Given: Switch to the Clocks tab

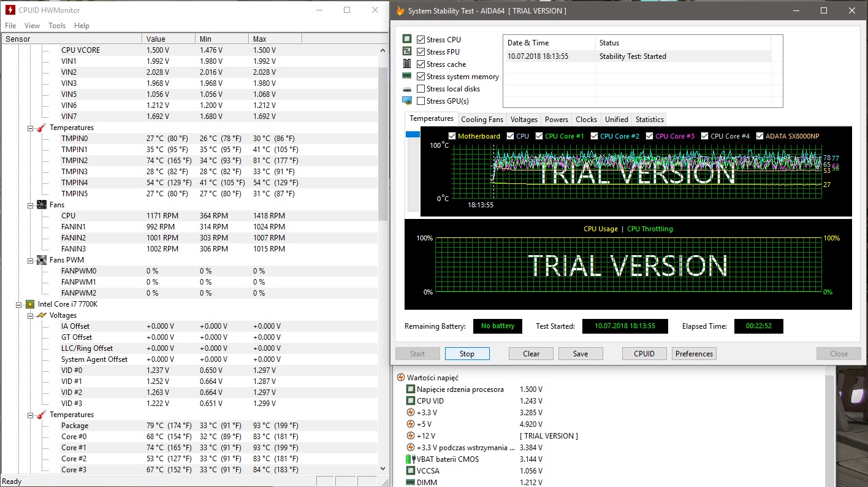Looking at the screenshot, I should point(586,120).
